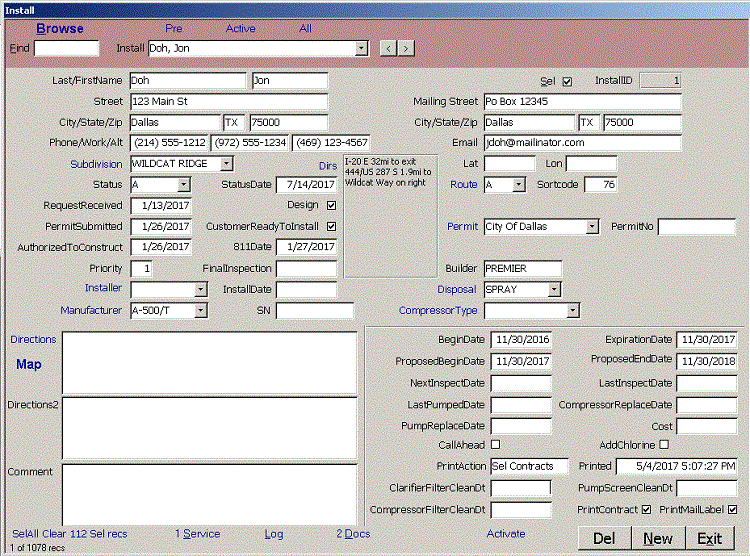Select the Active filter tab
This screenshot has width=750, height=556.
(240, 29)
